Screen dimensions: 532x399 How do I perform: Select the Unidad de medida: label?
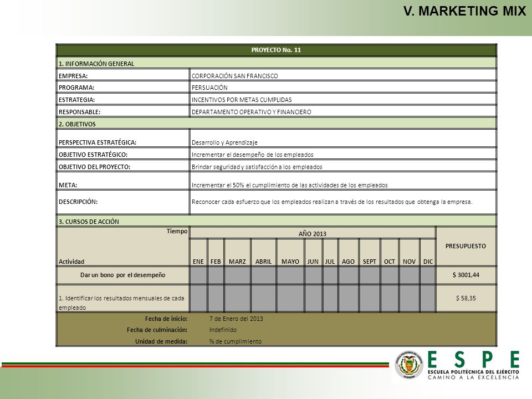(x=161, y=341)
